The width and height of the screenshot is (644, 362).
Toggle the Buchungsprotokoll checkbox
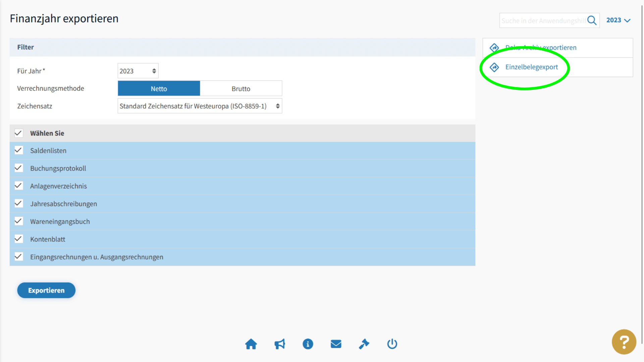pos(19,168)
